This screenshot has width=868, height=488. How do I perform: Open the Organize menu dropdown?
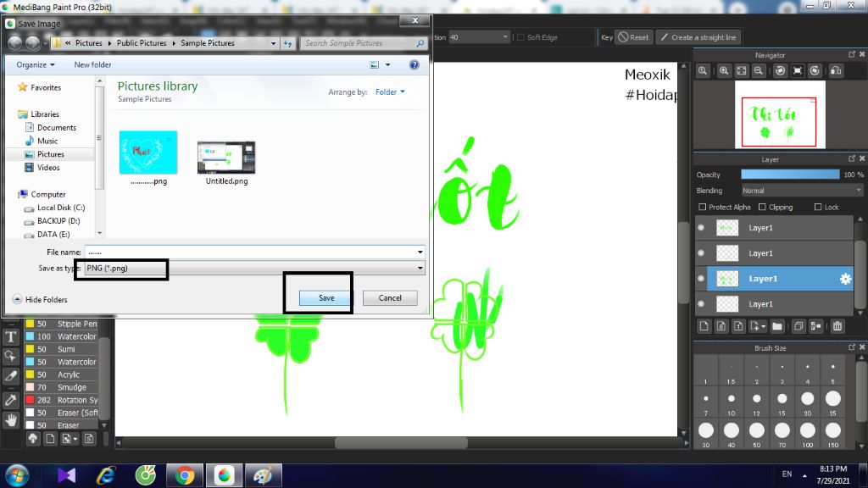point(36,64)
